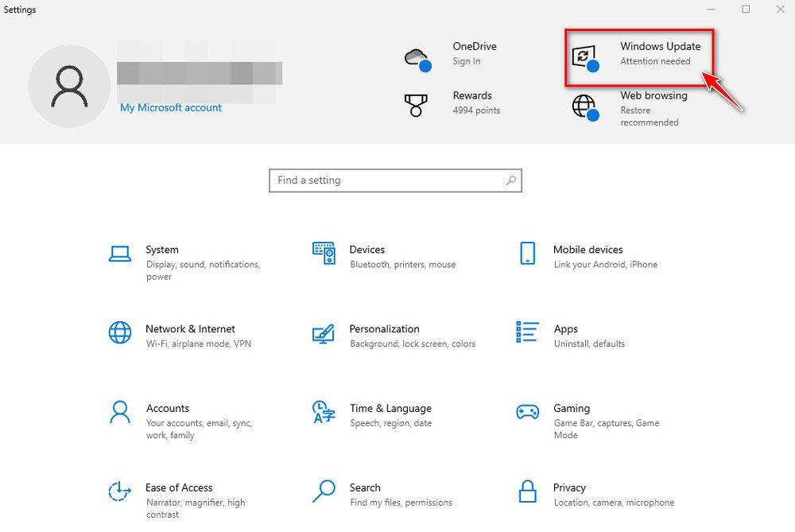Open the Privacy category title
Image resolution: width=795 pixels, height=532 pixels.
pos(569,488)
